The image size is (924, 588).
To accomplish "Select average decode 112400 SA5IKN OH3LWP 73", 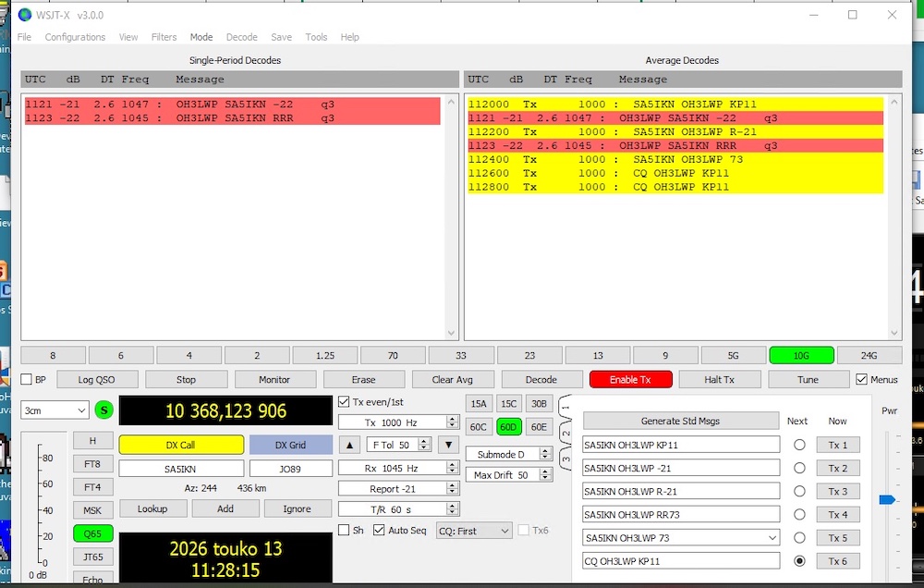I will 675,159.
